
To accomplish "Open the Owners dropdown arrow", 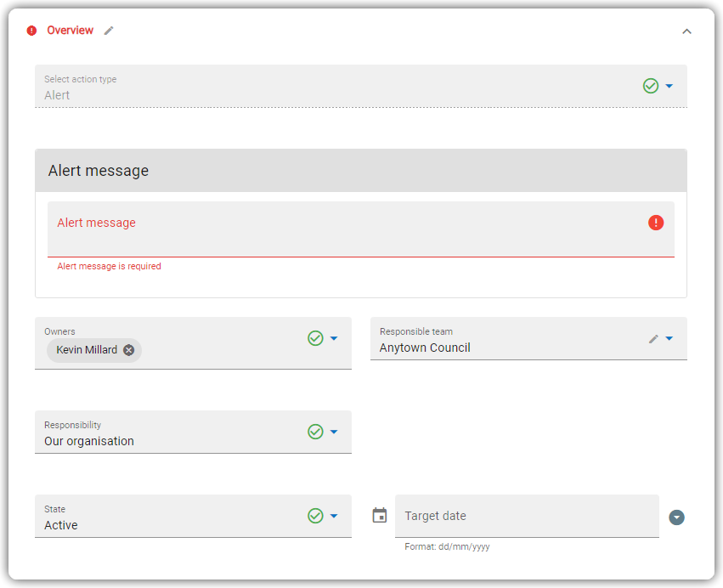I will [x=334, y=338].
